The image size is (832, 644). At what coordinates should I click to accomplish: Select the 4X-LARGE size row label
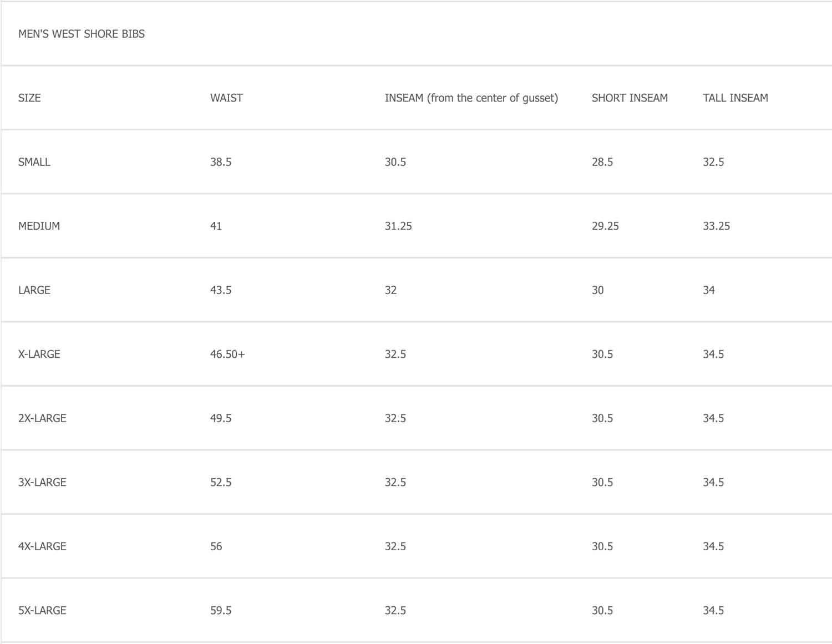[42, 546]
